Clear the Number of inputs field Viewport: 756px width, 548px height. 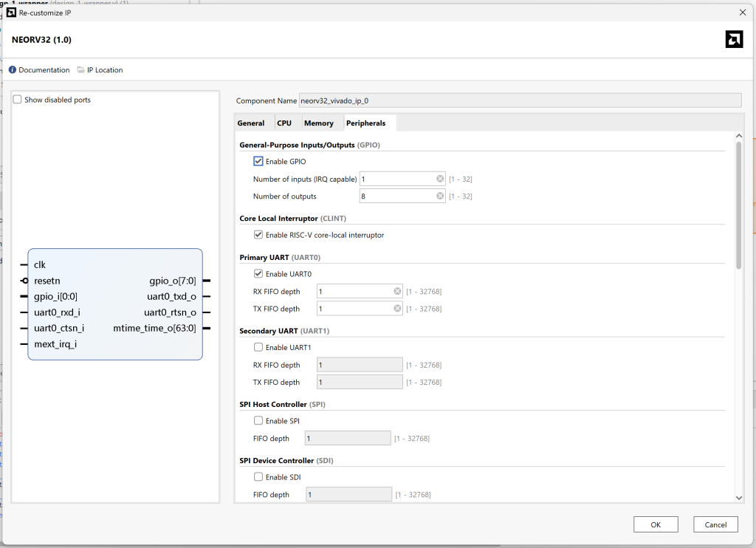440,179
